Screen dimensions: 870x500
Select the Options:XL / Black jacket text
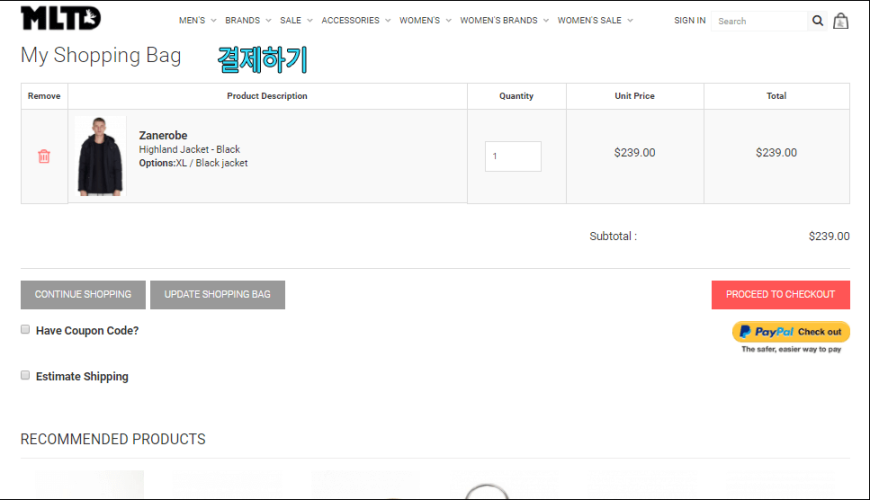coord(193,163)
